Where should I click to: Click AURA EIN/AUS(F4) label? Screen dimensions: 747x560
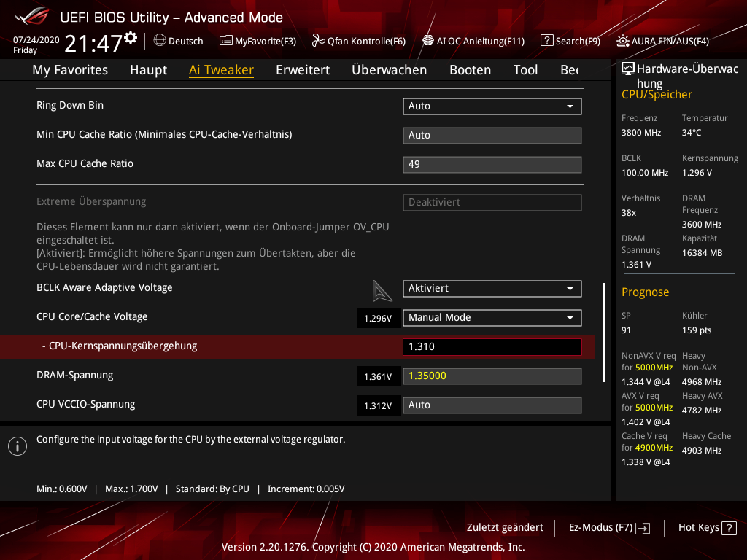click(x=670, y=41)
